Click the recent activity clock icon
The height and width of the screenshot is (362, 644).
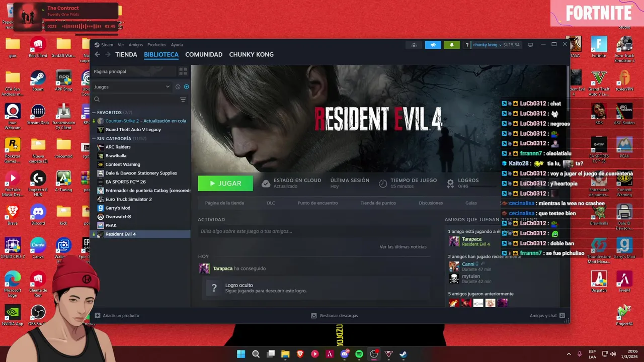[178, 87]
